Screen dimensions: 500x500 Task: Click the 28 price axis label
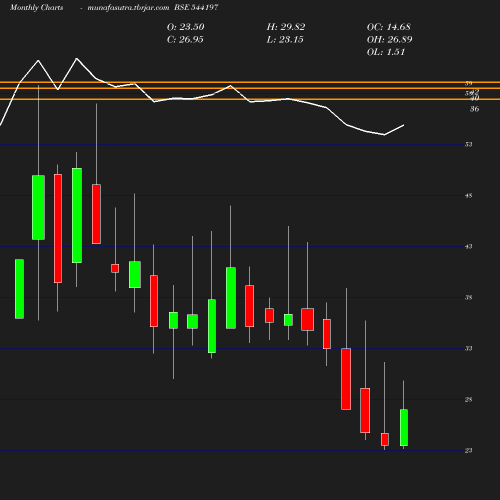(469, 399)
